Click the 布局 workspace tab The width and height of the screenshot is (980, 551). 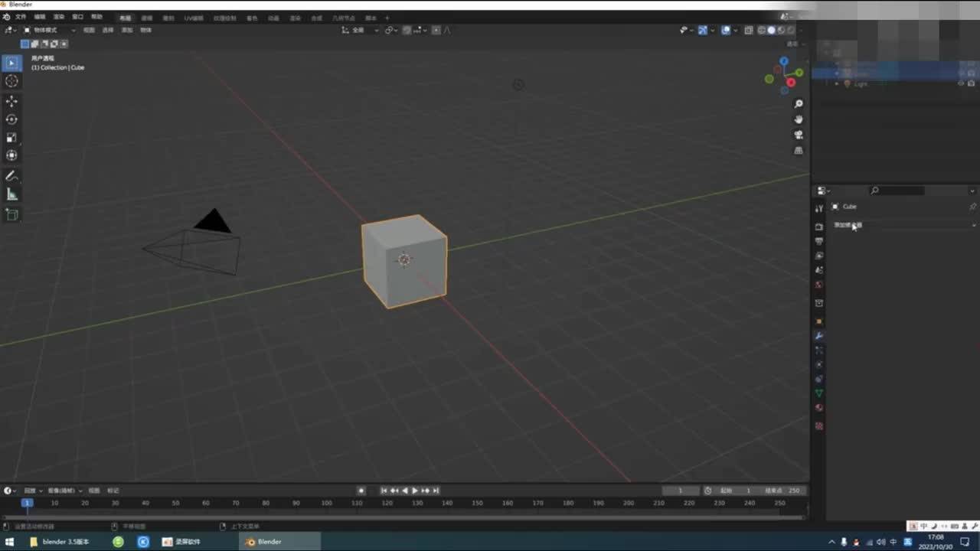126,18
